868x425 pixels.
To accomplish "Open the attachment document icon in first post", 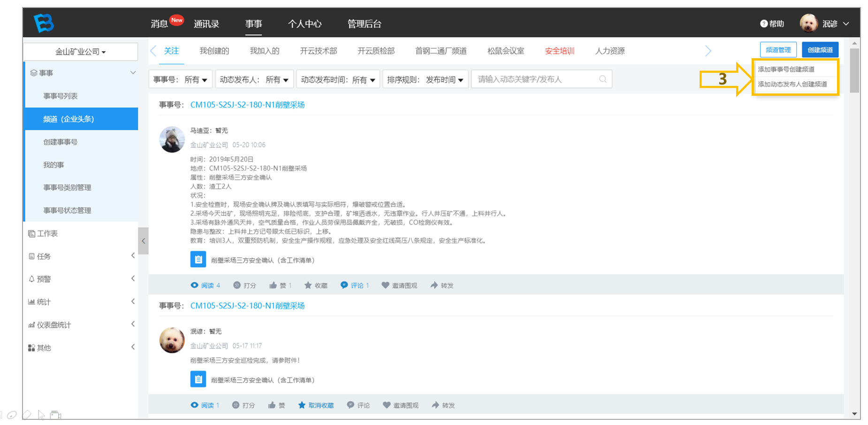I will [198, 259].
